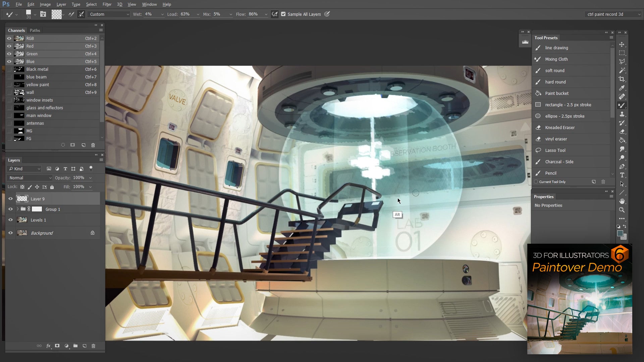Select the Charcoal Side tool preset
The height and width of the screenshot is (362, 644).
(x=559, y=161)
